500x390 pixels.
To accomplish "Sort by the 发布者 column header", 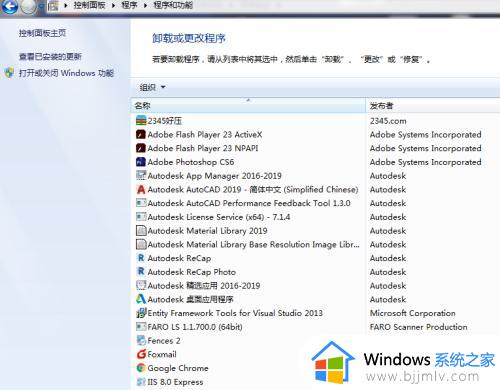I will [x=433, y=106].
